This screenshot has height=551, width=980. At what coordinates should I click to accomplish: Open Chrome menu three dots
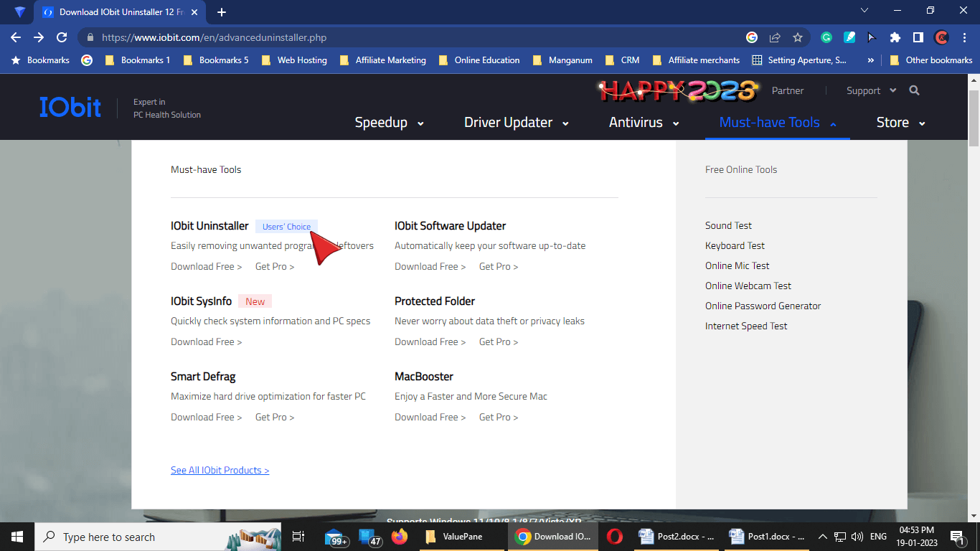tap(965, 37)
